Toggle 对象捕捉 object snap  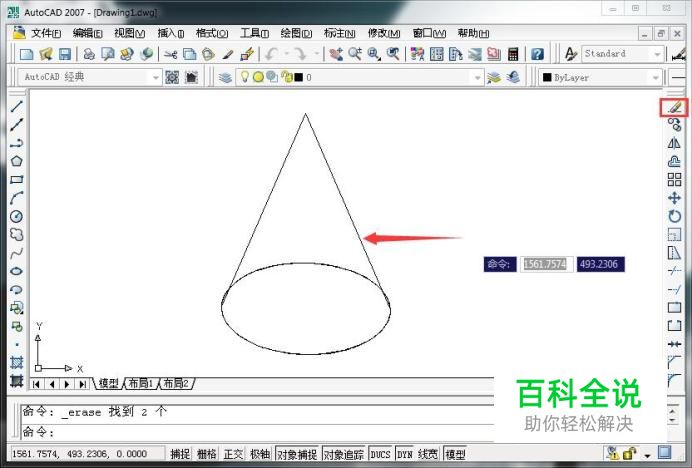point(297,454)
